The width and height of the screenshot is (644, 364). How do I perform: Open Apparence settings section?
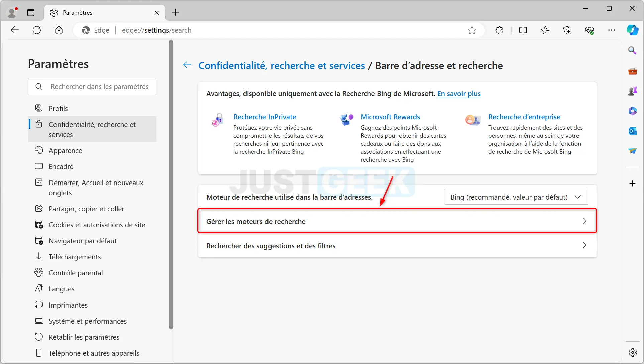92,150
